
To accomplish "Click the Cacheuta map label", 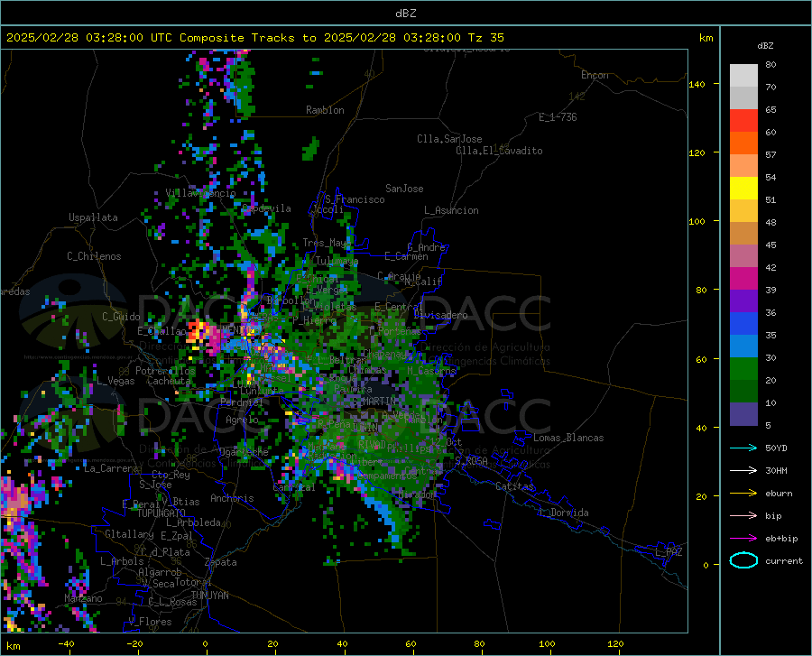I will [169, 381].
